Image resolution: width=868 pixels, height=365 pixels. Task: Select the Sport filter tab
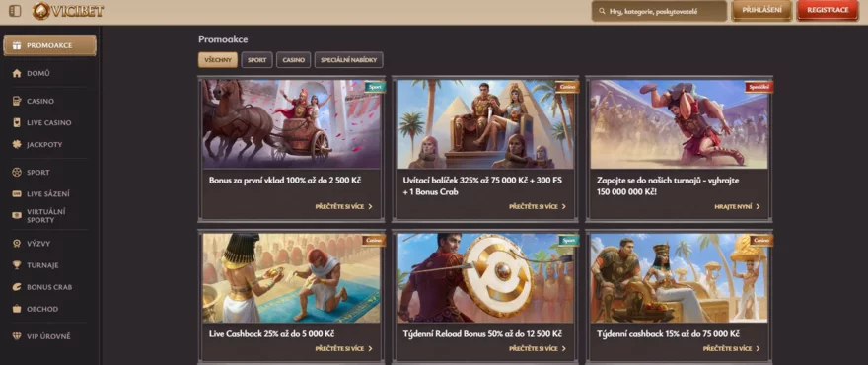click(x=256, y=60)
